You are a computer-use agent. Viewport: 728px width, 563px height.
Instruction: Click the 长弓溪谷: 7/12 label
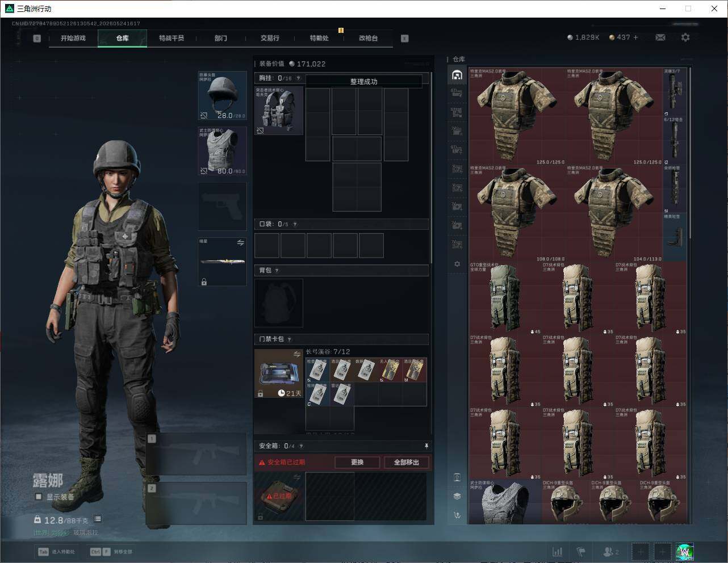point(328,352)
